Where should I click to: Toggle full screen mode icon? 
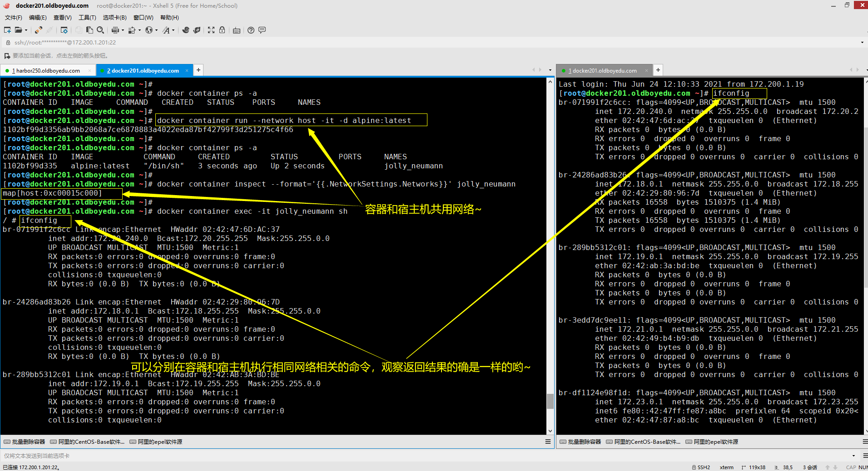[x=211, y=30]
